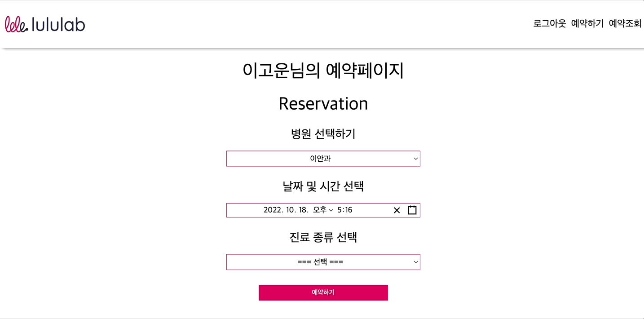Click the 날짜 및 시간 선택 label
This screenshot has height=319, width=644.
(x=323, y=186)
